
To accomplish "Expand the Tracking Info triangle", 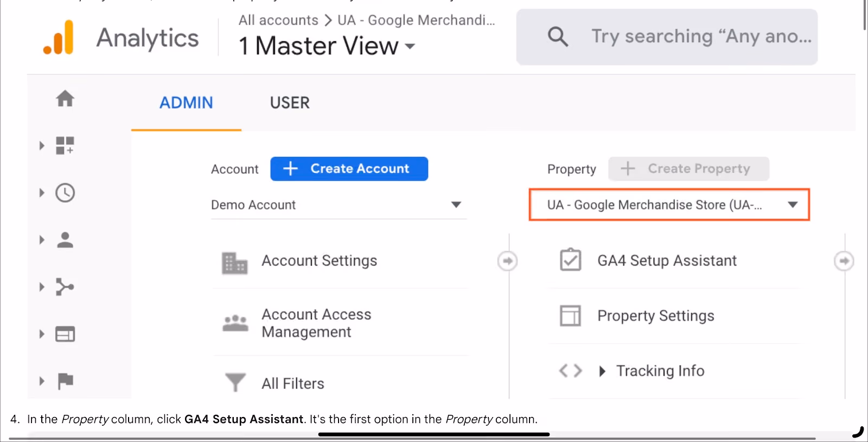I will [602, 371].
